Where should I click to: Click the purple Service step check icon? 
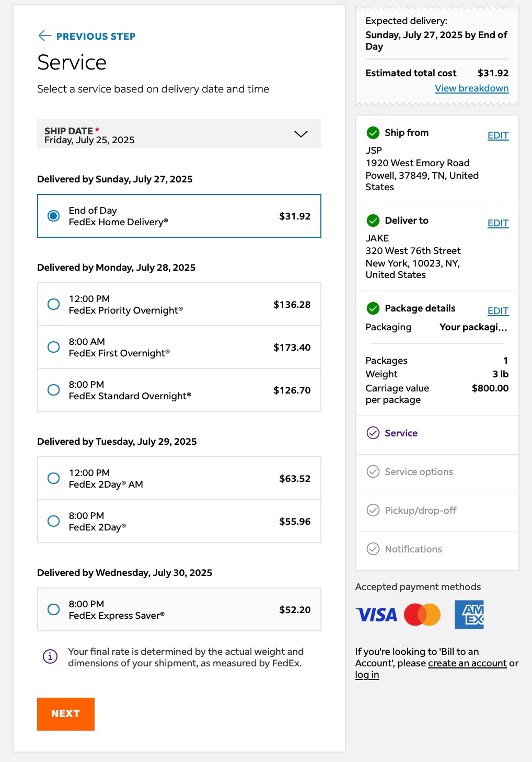coord(373,433)
